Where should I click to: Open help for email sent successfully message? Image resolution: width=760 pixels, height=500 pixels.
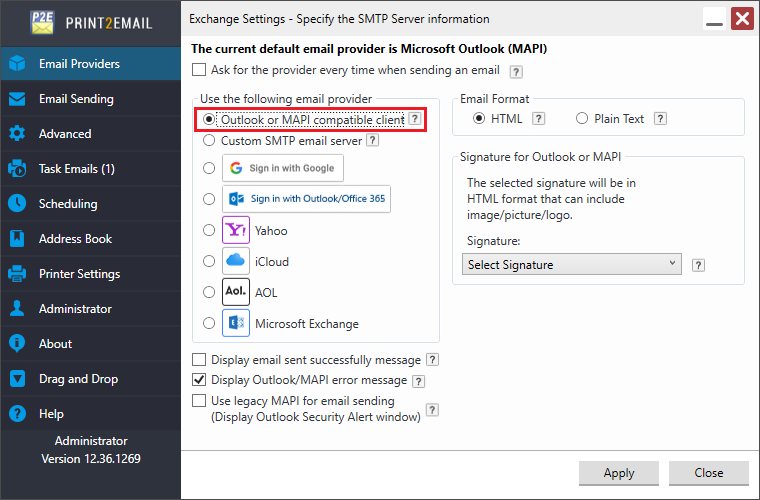(x=432, y=359)
